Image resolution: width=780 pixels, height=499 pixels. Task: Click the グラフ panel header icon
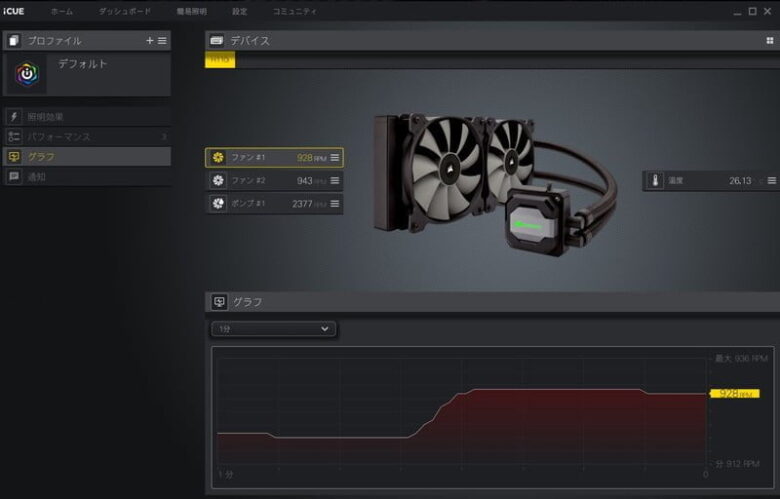(x=219, y=302)
